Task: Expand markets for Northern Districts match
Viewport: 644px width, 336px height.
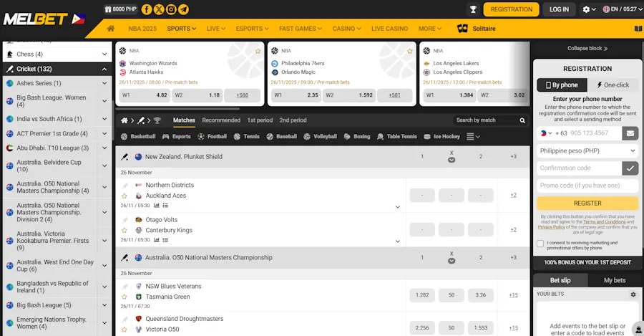Action: [x=398, y=207]
